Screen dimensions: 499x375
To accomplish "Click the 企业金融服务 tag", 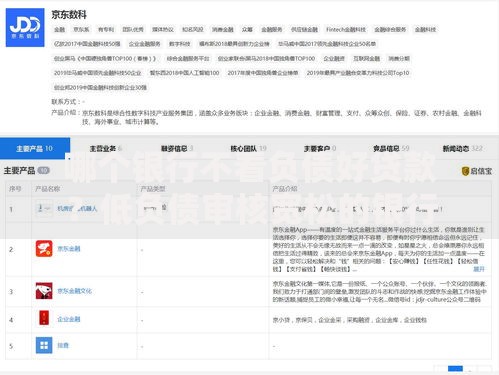I will pos(144,44).
